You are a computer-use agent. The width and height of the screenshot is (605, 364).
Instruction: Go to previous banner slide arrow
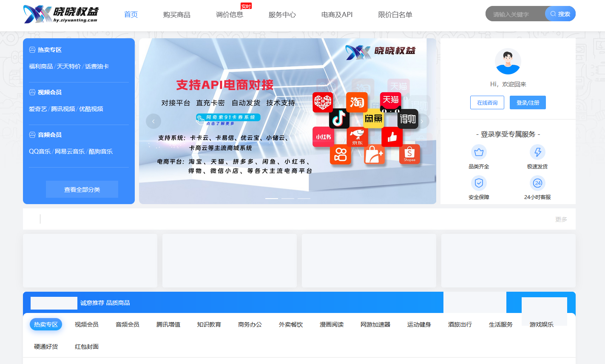(153, 121)
